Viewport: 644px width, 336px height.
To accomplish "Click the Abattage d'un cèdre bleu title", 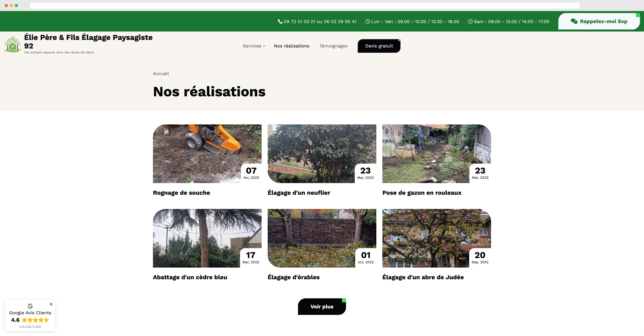I will [x=190, y=277].
